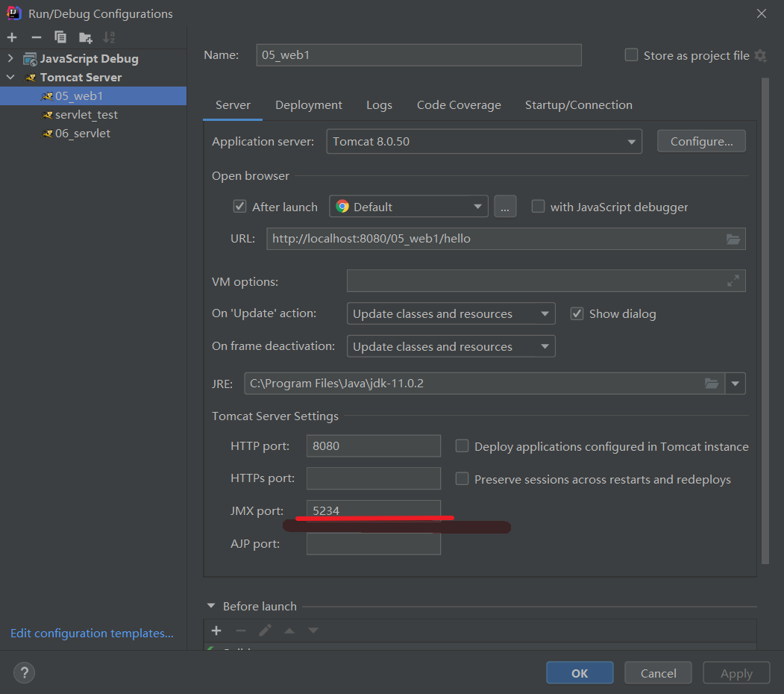Select the servlet_test configuration

93,115
